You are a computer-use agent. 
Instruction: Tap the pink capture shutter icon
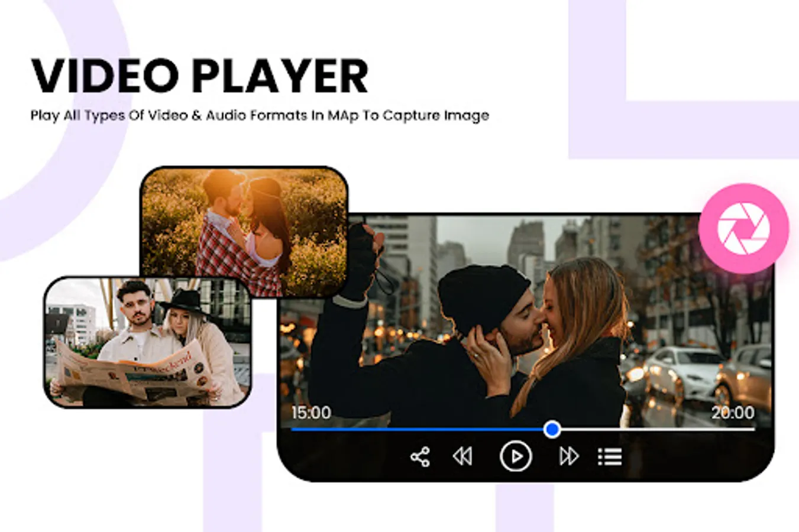coord(743,229)
